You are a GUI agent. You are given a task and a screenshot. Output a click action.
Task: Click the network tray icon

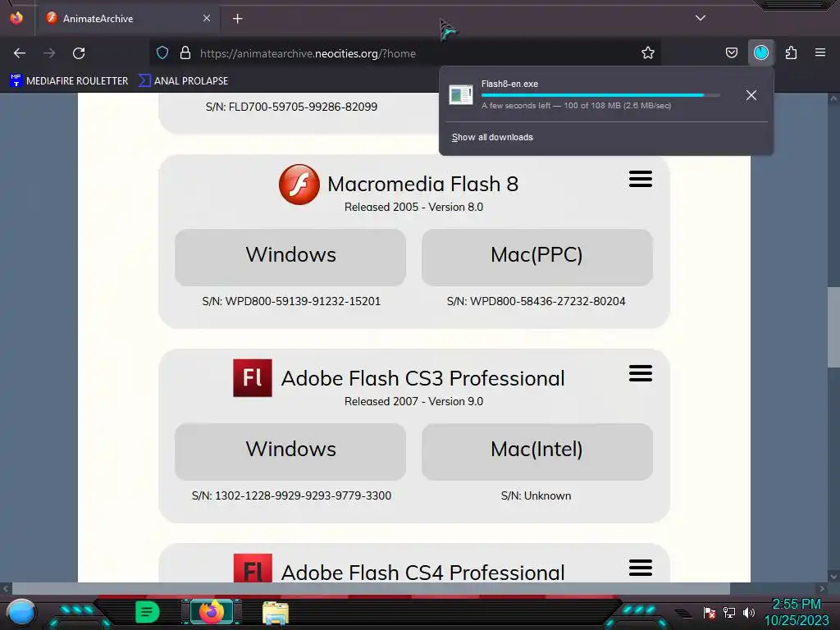(729, 612)
